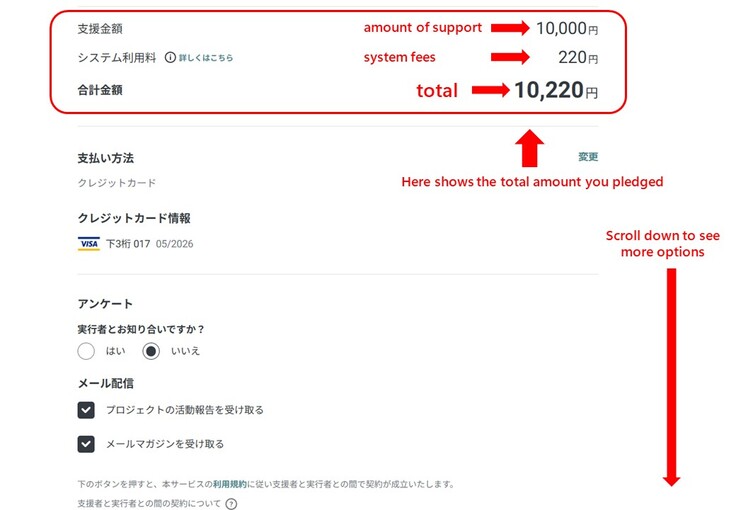Viewport: 736px width, 510px height.
Task: Click the long red downward scroll arrow
Action: (x=671, y=377)
